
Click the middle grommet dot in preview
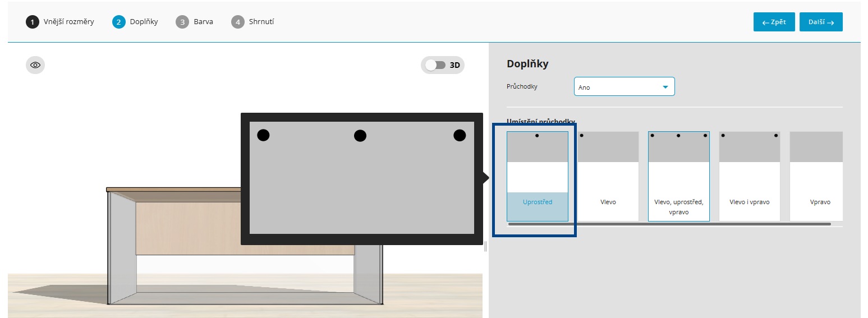(x=360, y=136)
